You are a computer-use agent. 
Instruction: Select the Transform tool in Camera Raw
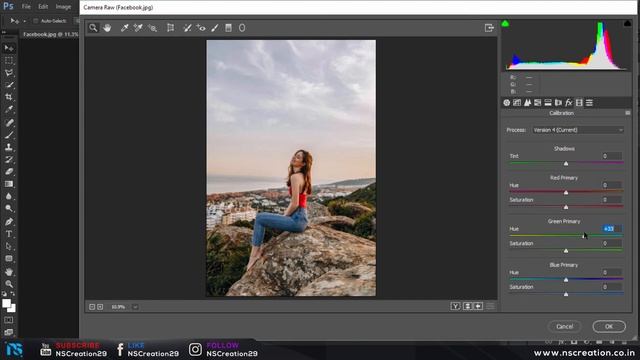[x=171, y=28]
